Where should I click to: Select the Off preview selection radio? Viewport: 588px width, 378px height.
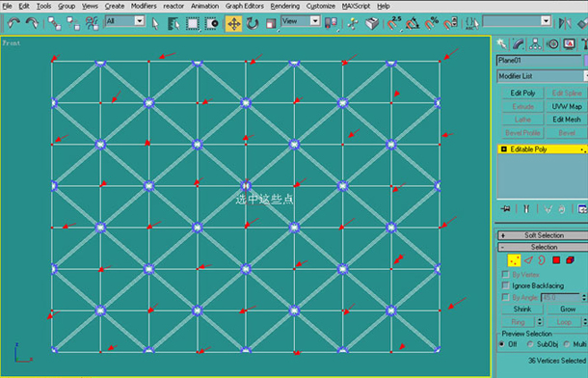coord(502,344)
